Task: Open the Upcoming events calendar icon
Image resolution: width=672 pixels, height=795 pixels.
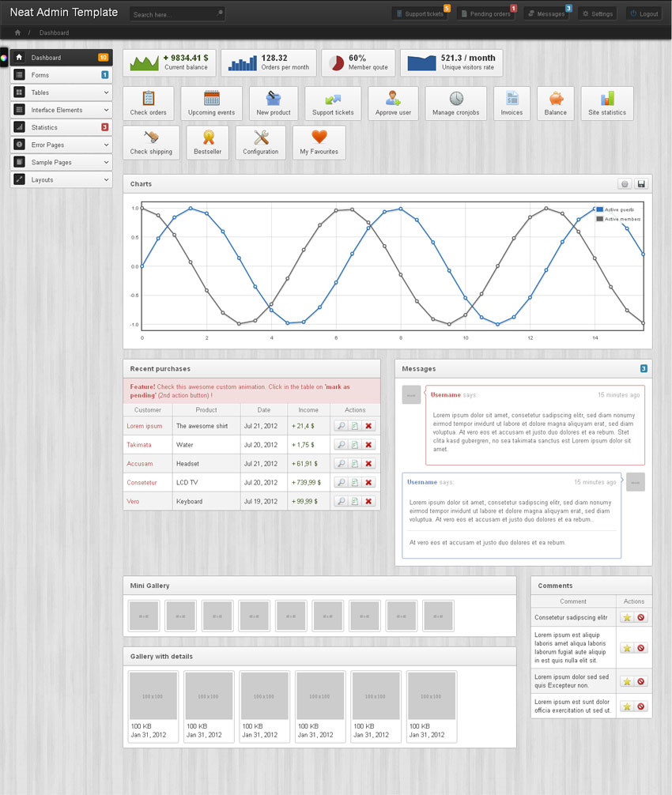Action: [212, 99]
